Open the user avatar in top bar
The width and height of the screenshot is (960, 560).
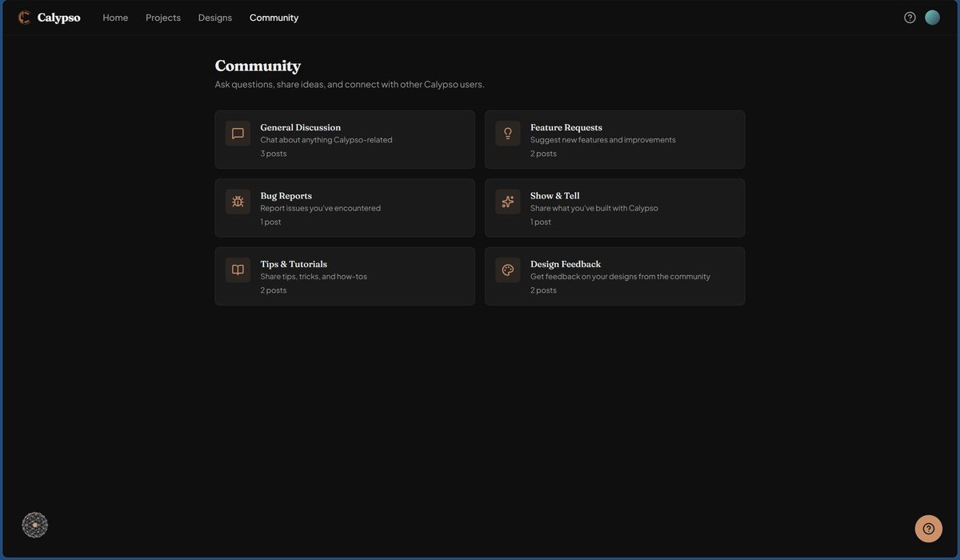[932, 18]
